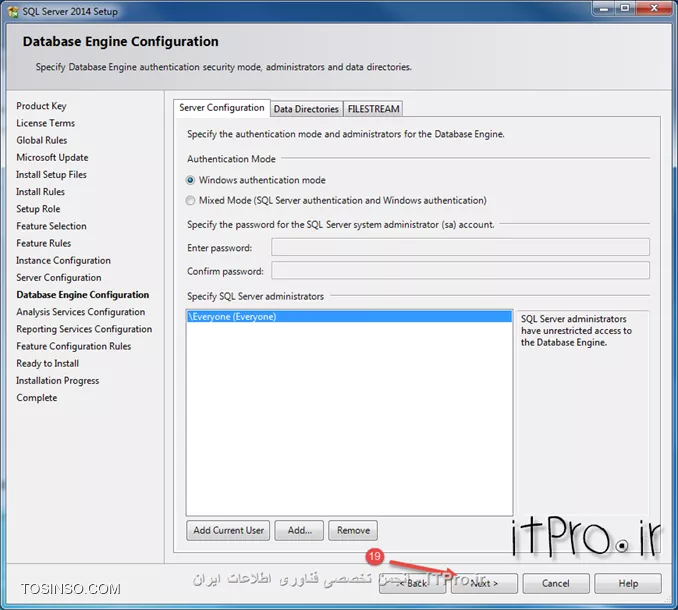Image resolution: width=678 pixels, height=610 pixels.
Task: Click Server Configuration in the steps list
Action: (59, 278)
